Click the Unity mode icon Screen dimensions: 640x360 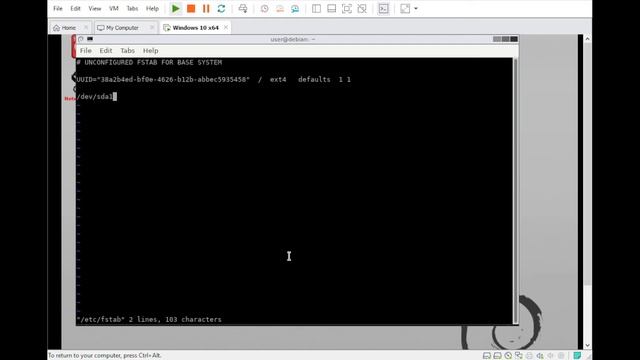pyautogui.click(x=362, y=9)
